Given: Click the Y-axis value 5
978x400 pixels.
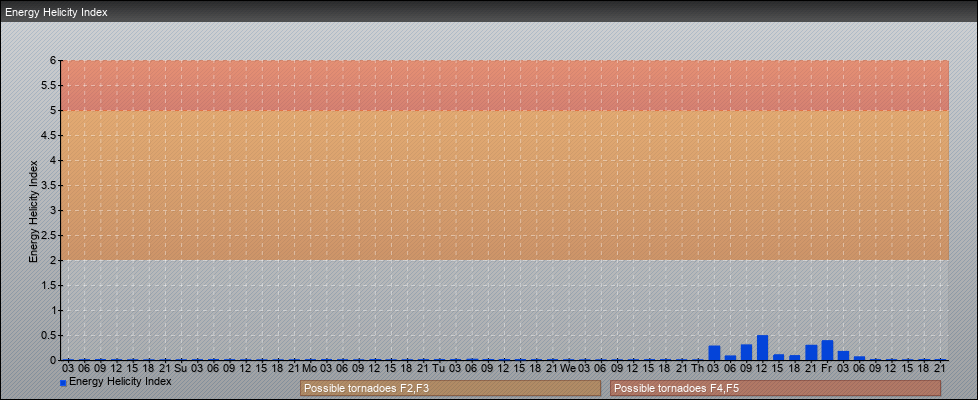Looking at the screenshot, I should [x=54, y=110].
